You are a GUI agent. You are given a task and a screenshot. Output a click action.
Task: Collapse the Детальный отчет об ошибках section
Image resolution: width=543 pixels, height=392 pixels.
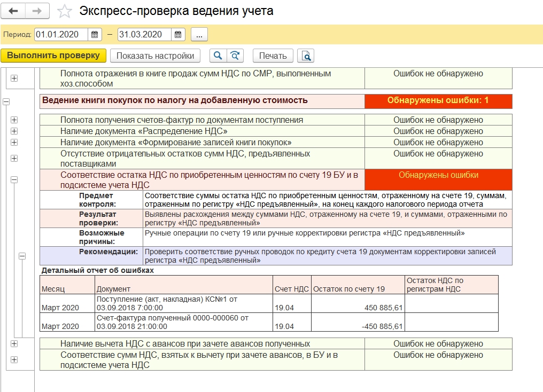tap(22, 256)
